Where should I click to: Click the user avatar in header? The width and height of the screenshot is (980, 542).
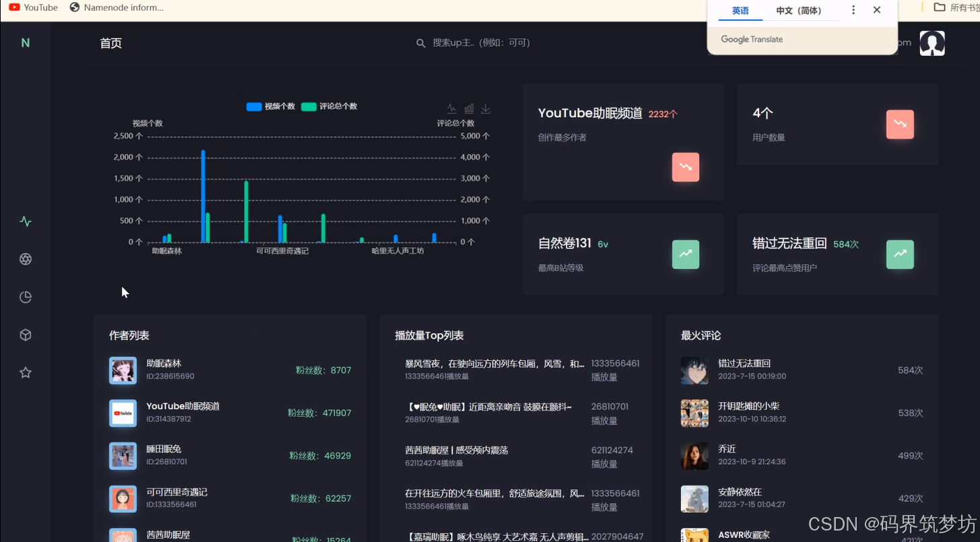tap(932, 43)
